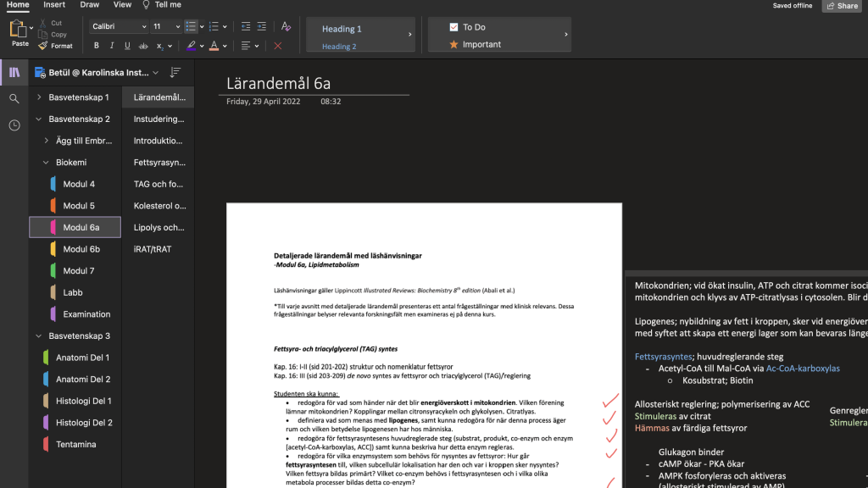Open the Draw ribbon tab
The width and height of the screenshot is (868, 488).
click(x=89, y=5)
